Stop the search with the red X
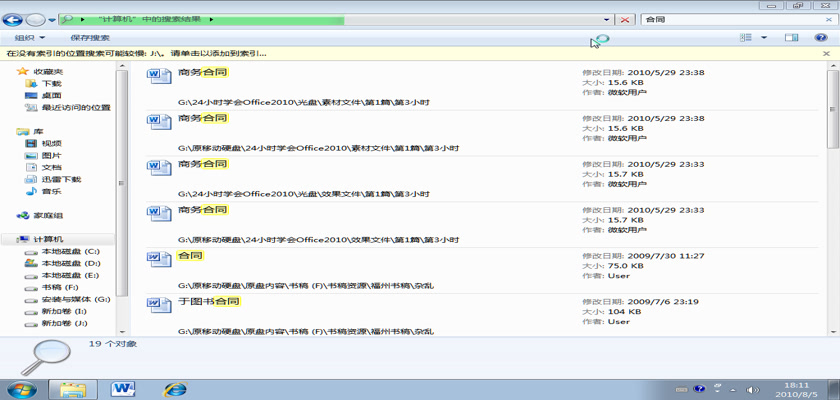This screenshot has height=400, width=840. point(626,20)
